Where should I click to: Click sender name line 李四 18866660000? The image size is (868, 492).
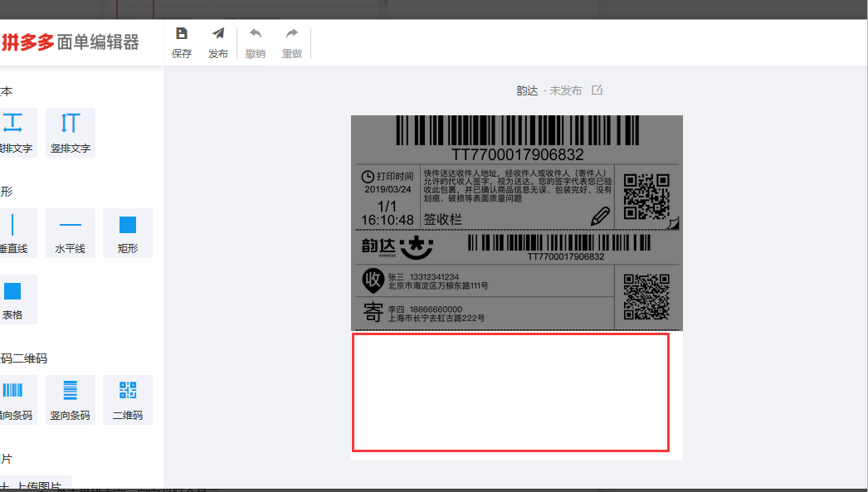pos(425,309)
